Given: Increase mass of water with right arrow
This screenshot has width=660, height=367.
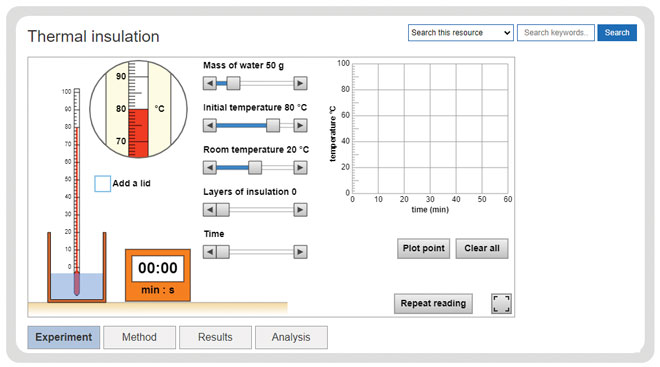Looking at the screenshot, I should coord(300,83).
